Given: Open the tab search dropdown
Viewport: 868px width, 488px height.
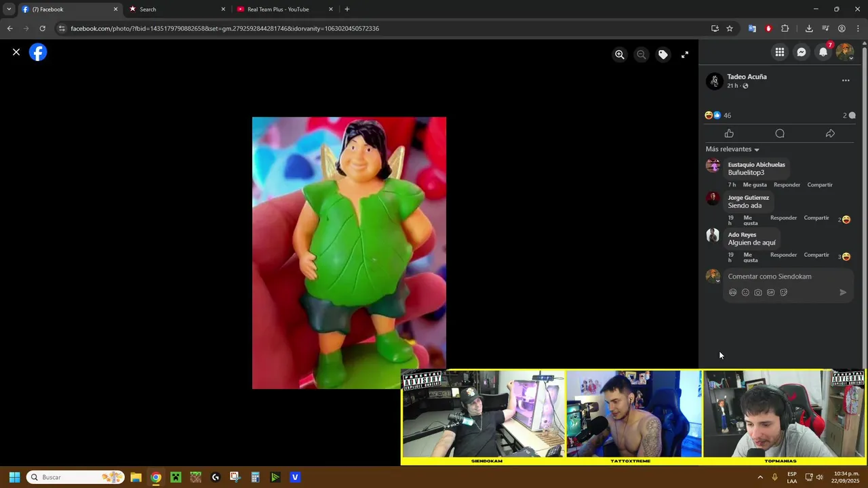Looking at the screenshot, I should tap(9, 9).
